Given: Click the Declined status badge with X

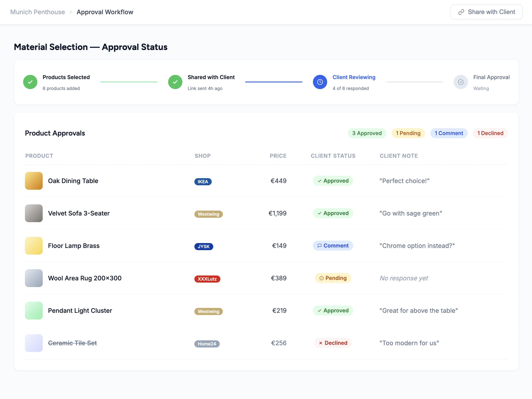Looking at the screenshot, I should tap(333, 343).
